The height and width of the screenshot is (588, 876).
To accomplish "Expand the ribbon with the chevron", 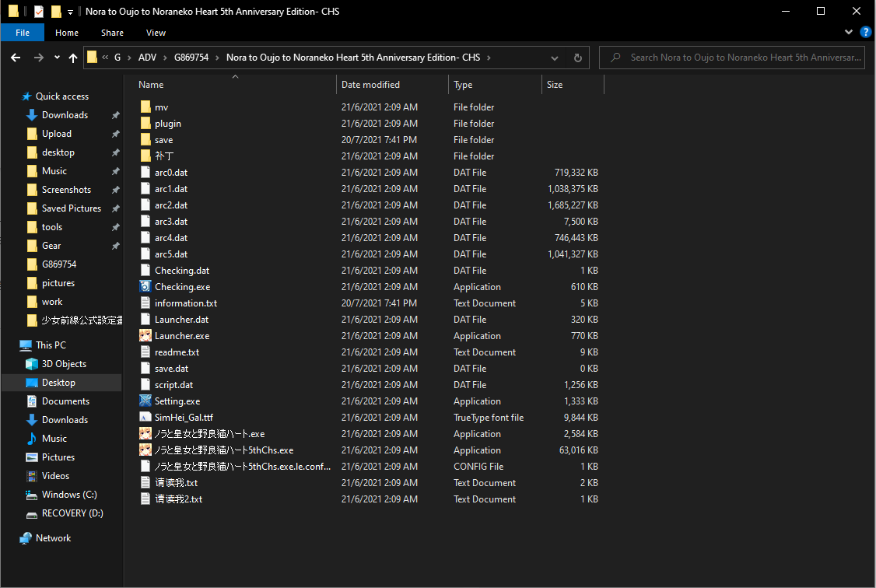I will (849, 32).
